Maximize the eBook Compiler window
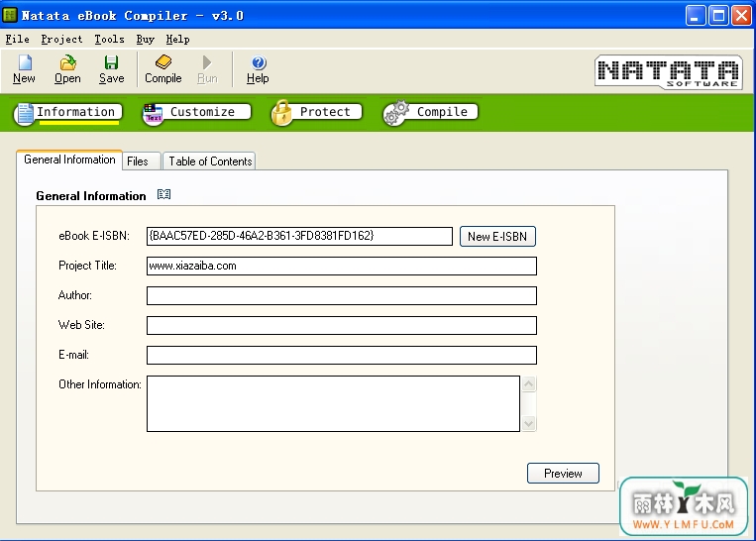This screenshot has height=541, width=756. pos(719,16)
